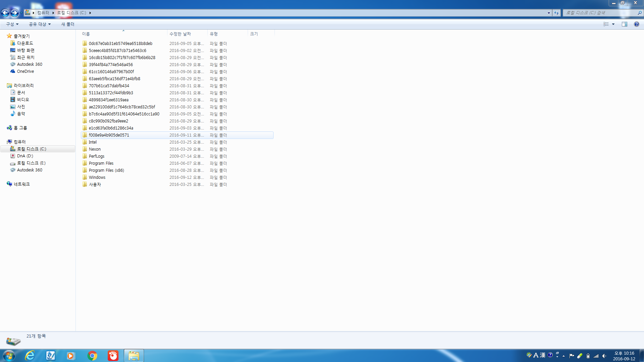
Task: Expand the 로컬 디스크 (C:) breadcrumb arrow
Action: [90, 13]
